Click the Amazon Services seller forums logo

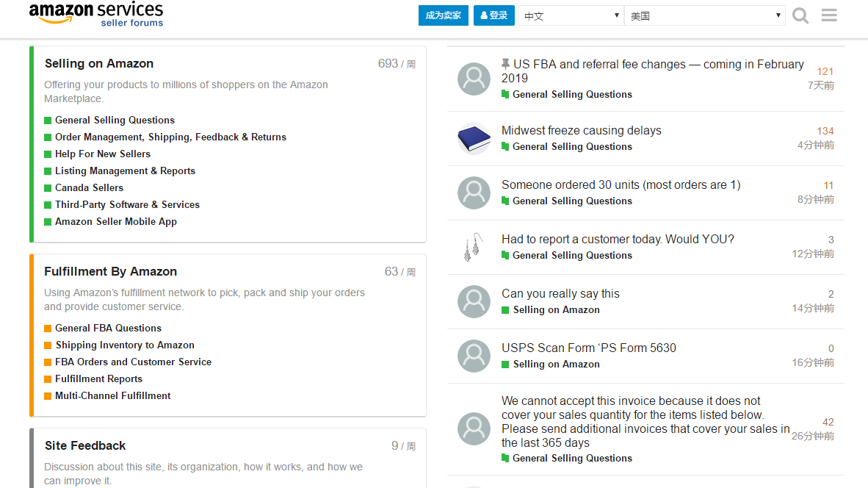(96, 14)
